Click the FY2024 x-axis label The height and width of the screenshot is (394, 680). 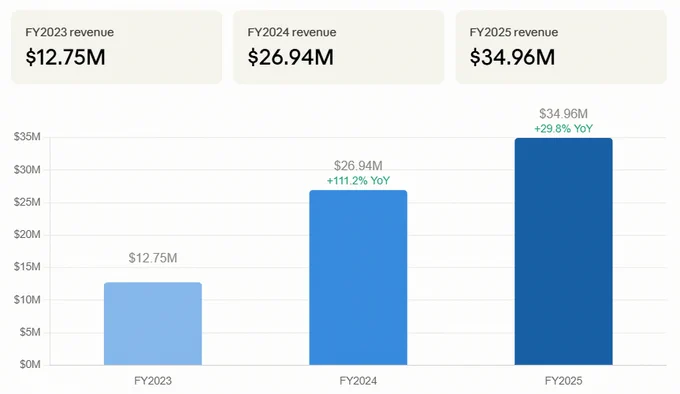[x=358, y=381]
